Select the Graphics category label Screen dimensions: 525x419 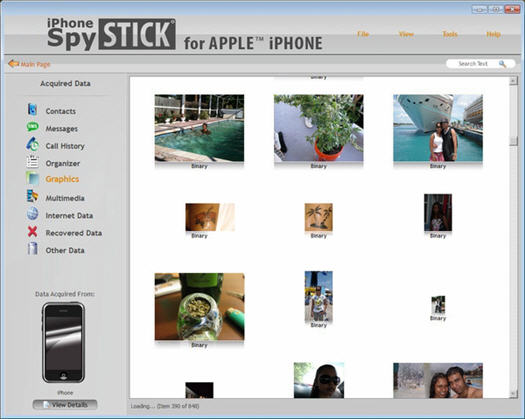pos(62,179)
